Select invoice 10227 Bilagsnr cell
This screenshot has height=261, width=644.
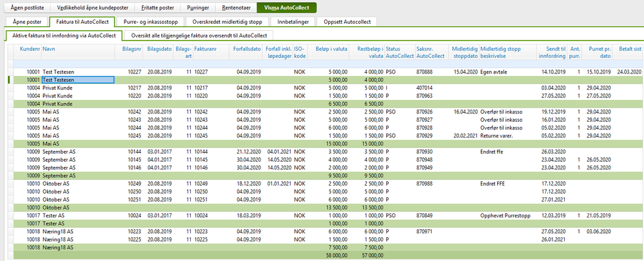pyautogui.click(x=130, y=72)
